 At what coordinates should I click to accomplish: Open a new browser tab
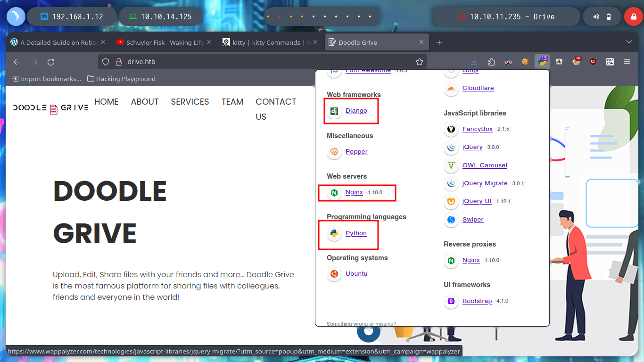439,42
